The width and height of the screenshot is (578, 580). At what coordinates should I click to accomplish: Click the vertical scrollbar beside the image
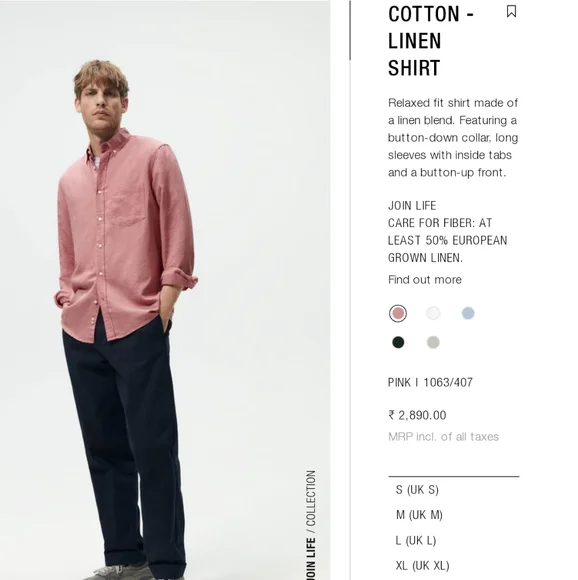350,30
